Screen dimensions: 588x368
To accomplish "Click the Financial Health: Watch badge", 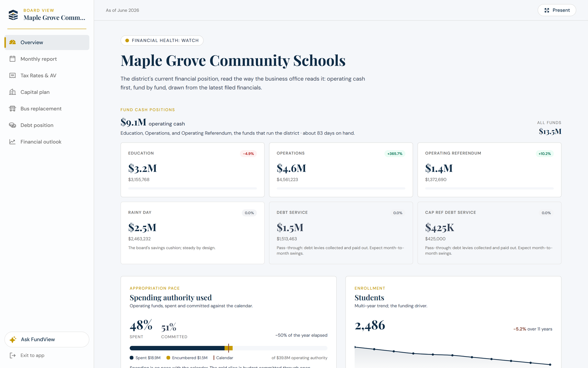I will point(162,40).
